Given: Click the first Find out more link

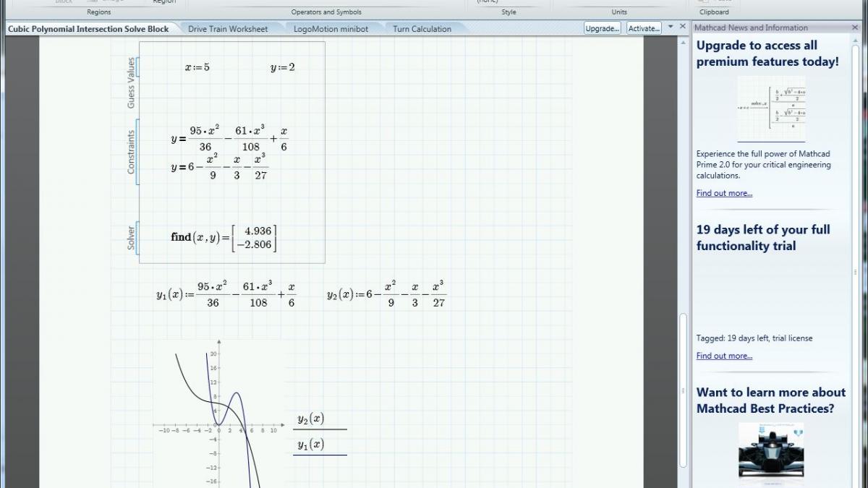Looking at the screenshot, I should pos(724,193).
